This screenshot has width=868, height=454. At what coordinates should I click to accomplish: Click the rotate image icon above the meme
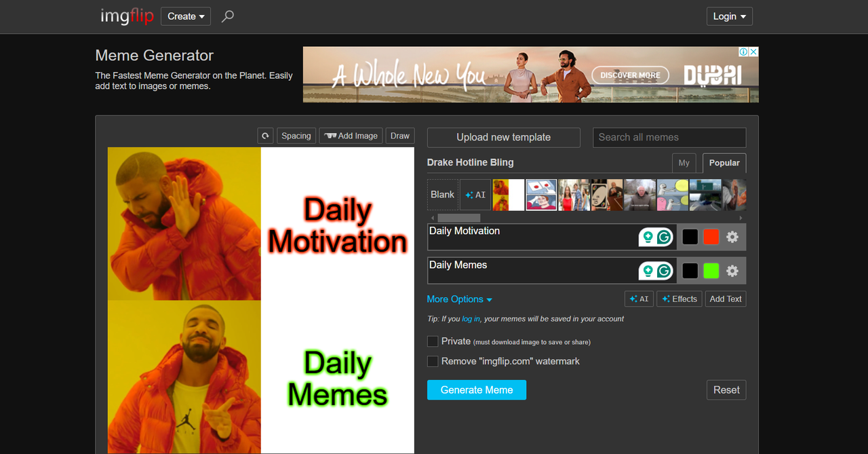(x=266, y=136)
